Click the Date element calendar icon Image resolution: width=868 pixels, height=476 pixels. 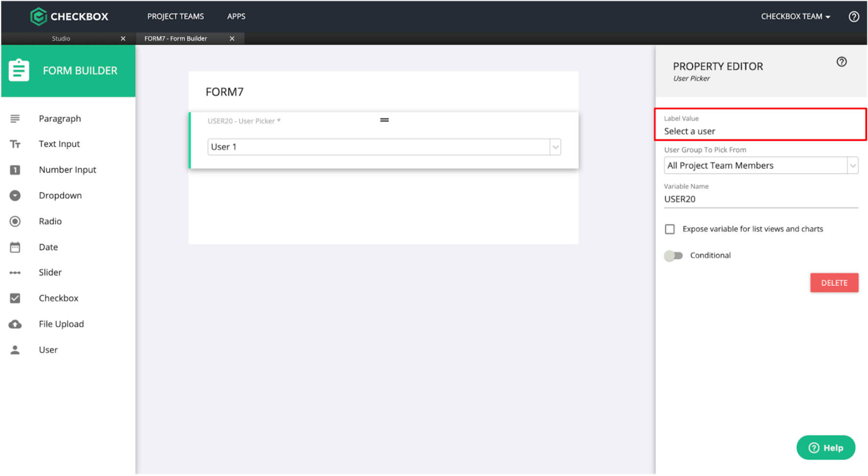click(x=15, y=247)
